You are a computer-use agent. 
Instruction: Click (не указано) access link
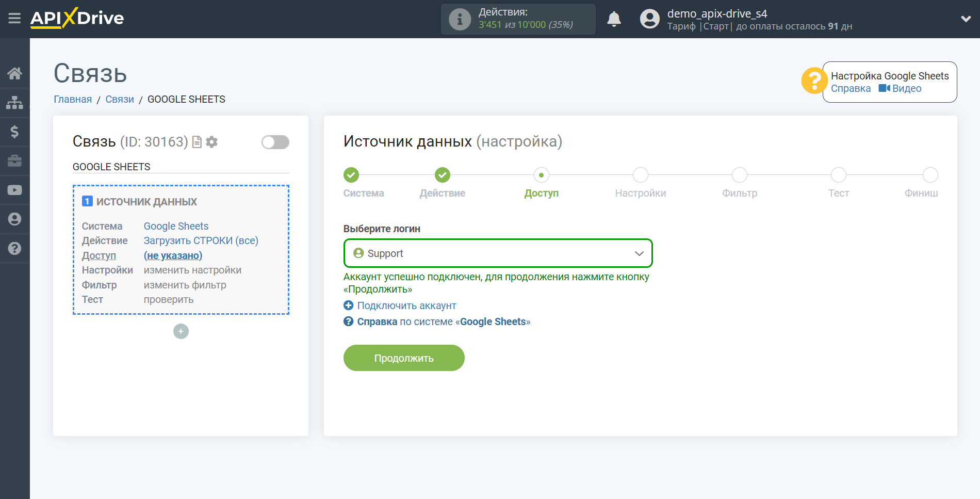[173, 255]
